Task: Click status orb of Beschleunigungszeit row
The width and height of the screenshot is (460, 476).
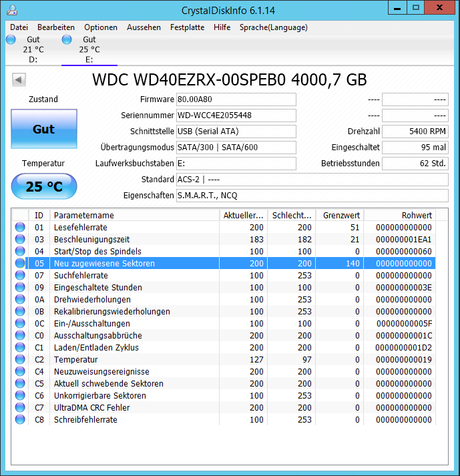Action: [20, 239]
